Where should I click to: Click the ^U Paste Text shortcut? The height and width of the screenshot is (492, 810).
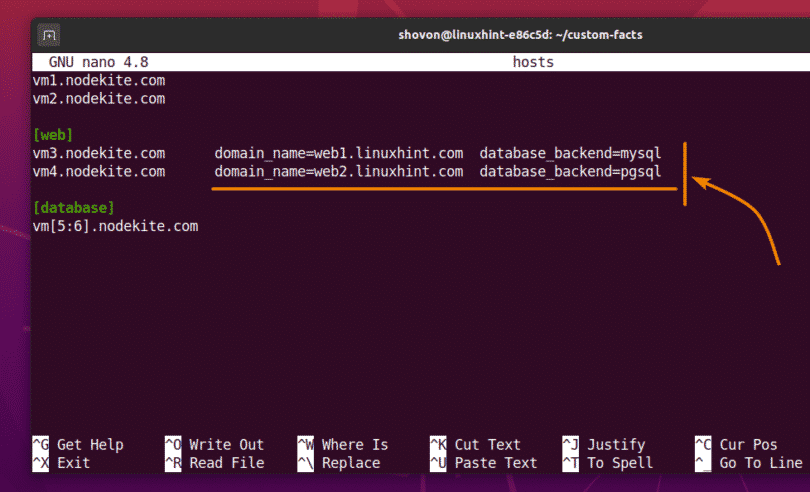coord(484,463)
